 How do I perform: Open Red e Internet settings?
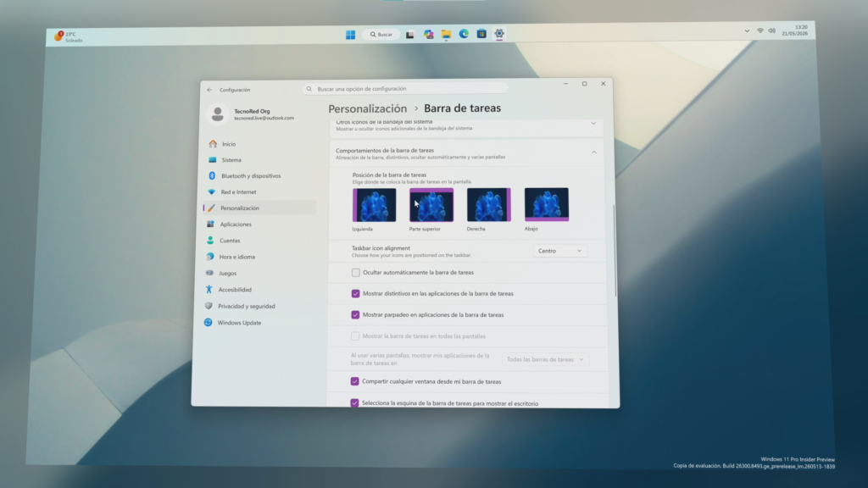click(x=259, y=192)
